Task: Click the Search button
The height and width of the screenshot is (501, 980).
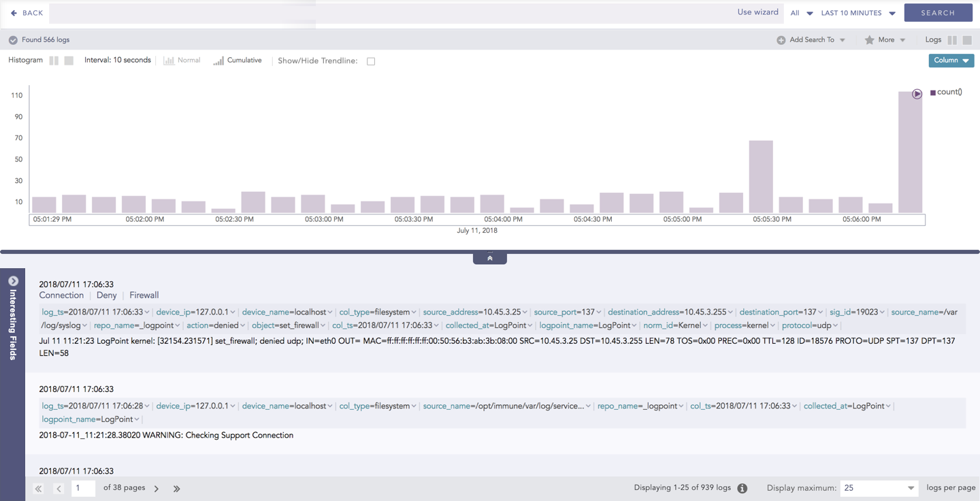Action: click(938, 13)
